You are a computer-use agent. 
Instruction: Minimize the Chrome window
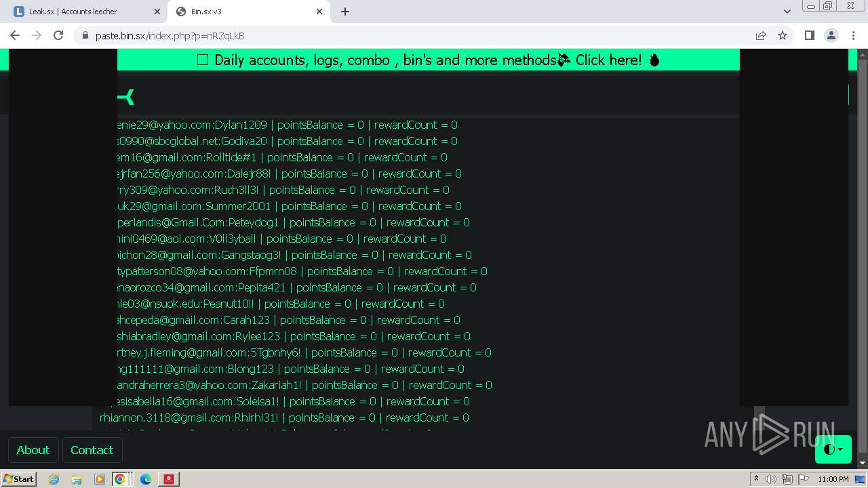(x=810, y=6)
